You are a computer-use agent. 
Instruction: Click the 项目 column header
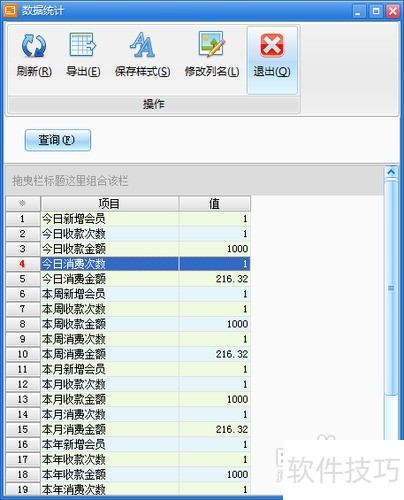tap(110, 204)
